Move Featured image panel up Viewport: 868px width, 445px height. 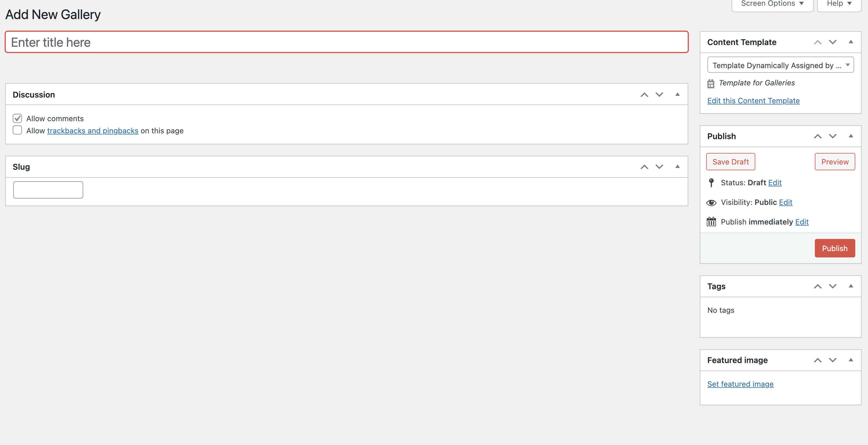pos(817,360)
